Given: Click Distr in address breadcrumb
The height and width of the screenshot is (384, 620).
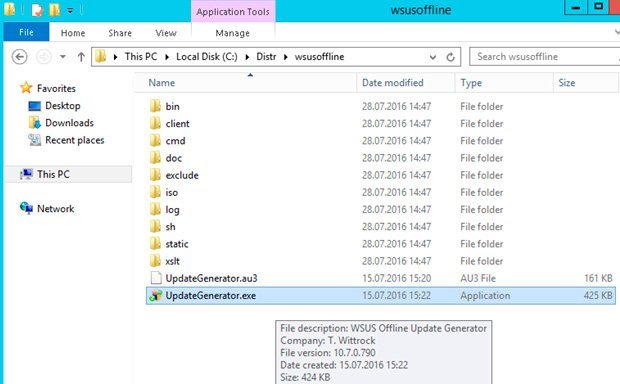Looking at the screenshot, I should pos(266,57).
